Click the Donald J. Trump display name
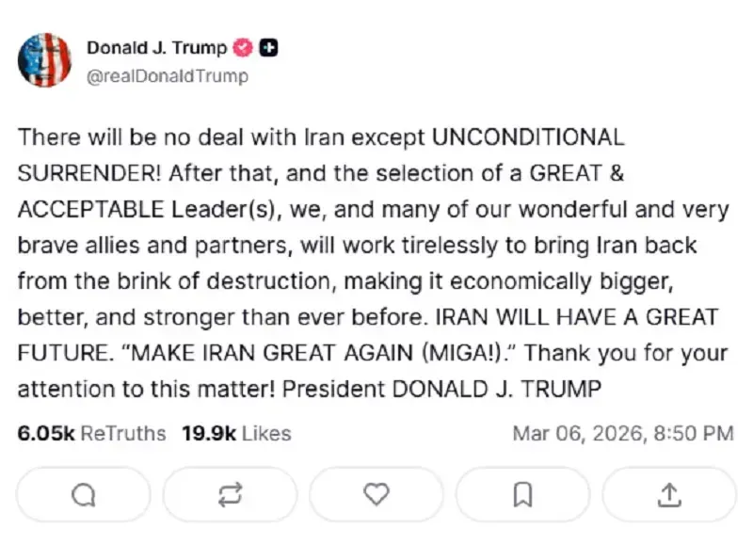Image resolution: width=753 pixels, height=560 pixels. 156,47
